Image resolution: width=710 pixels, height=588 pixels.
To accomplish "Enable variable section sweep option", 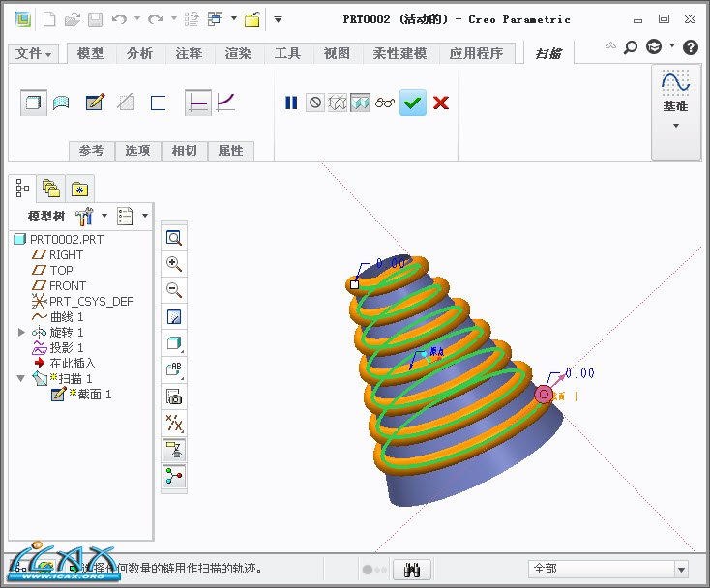I will click(x=225, y=102).
